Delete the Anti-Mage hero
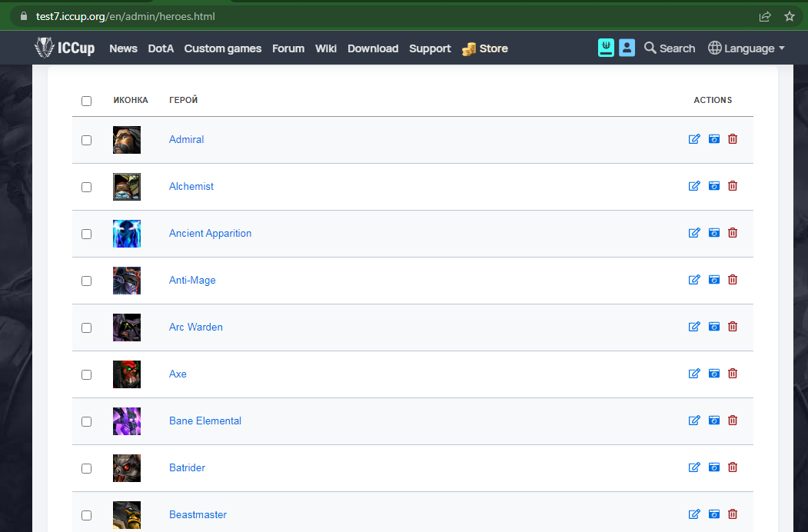Screen dimensions: 808x532 click(x=732, y=280)
